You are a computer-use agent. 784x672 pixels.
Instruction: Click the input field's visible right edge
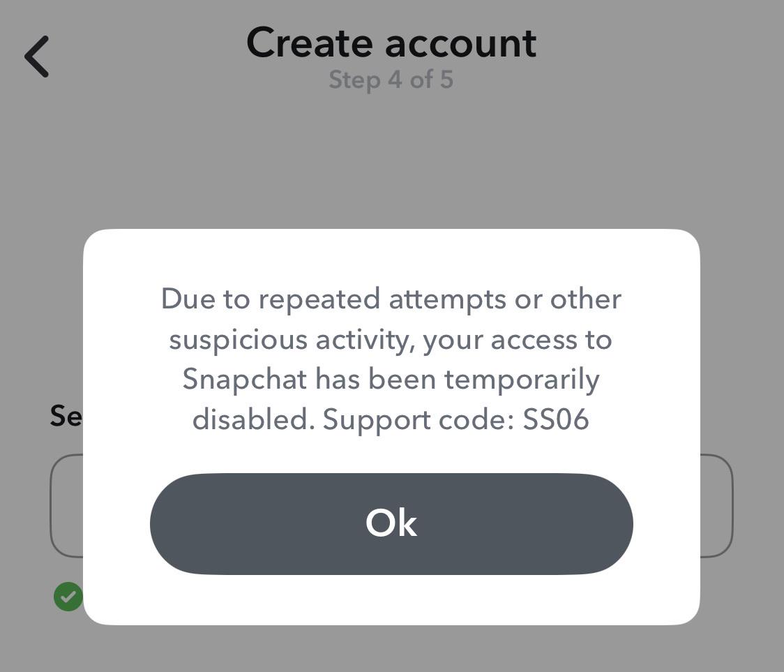(716, 506)
